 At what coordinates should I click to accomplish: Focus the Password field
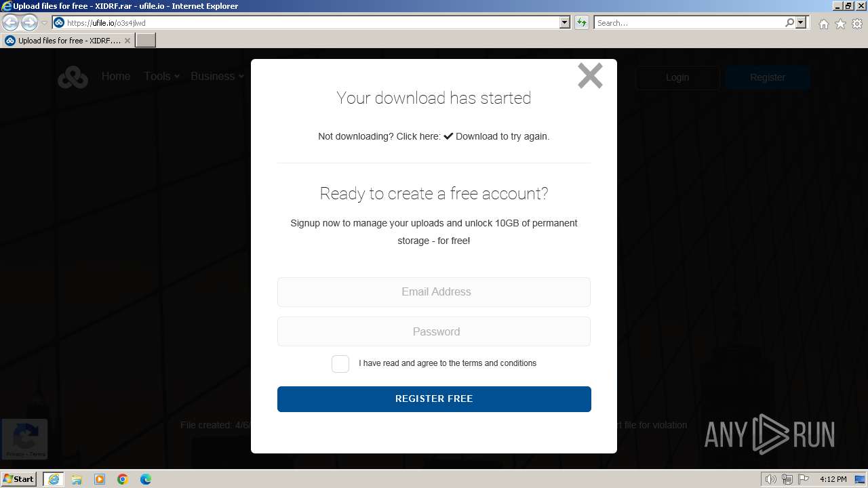434,331
